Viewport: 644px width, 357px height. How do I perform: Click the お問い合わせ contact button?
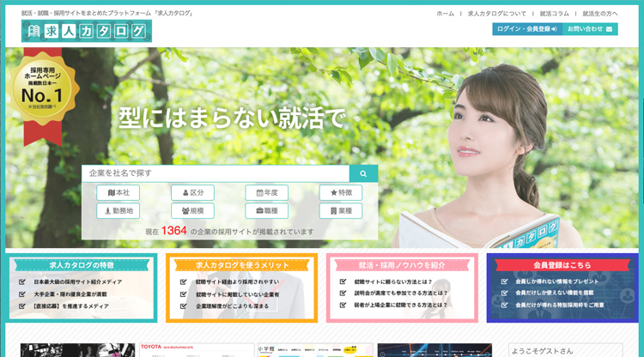coord(590,29)
